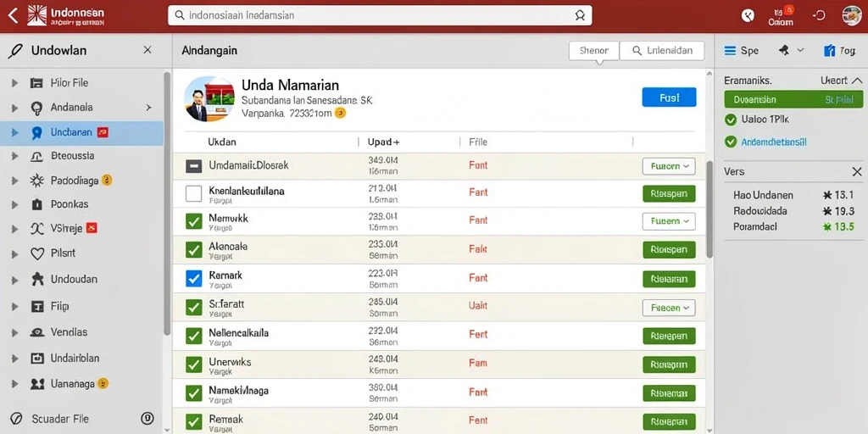Viewport: 868px width, 434px height.
Task: Click the Padodiaga sun icon
Action: click(x=36, y=181)
